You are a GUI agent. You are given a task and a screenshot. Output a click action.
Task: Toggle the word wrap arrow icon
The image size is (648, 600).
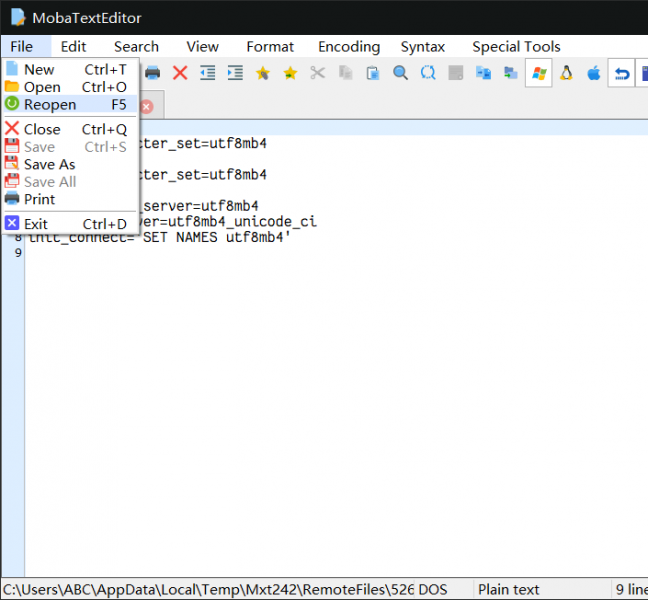622,73
